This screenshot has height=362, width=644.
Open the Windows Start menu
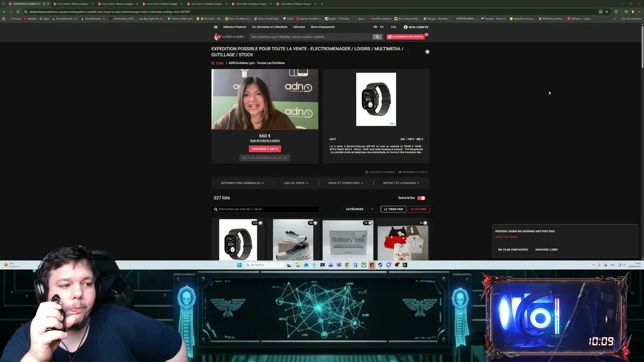click(x=239, y=265)
